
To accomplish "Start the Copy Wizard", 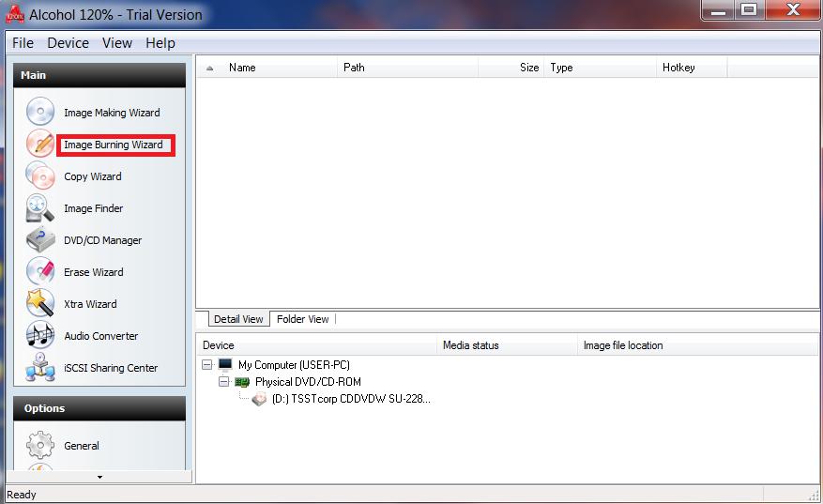I will (92, 176).
